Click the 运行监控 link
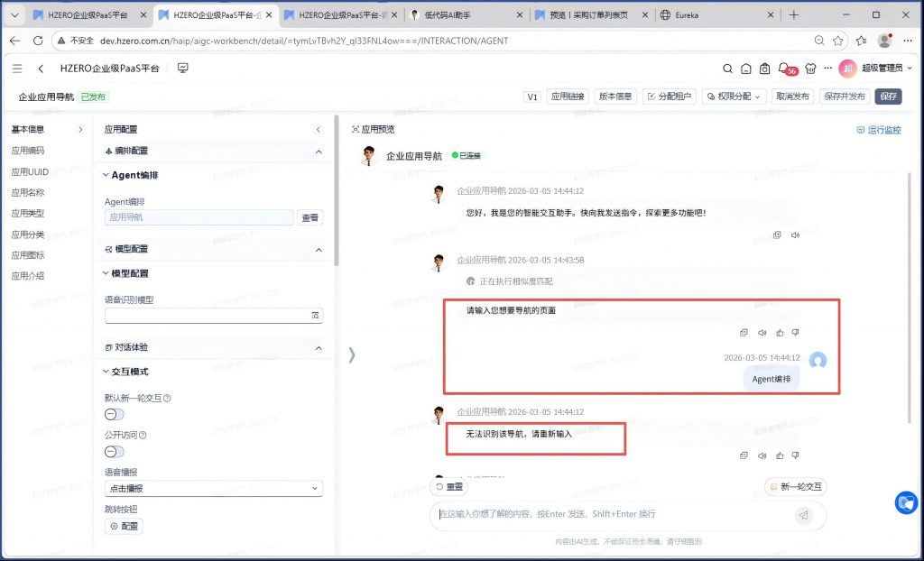This screenshot has width=924, height=561. tap(878, 130)
